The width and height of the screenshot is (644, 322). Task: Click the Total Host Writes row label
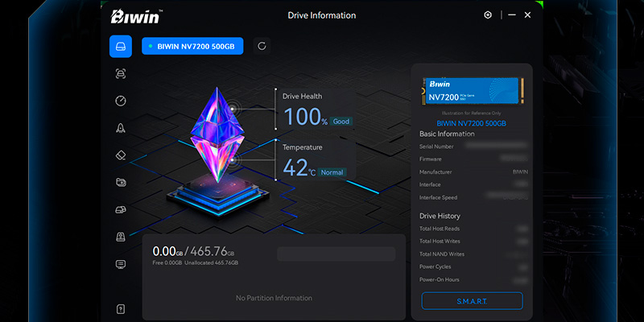440,241
